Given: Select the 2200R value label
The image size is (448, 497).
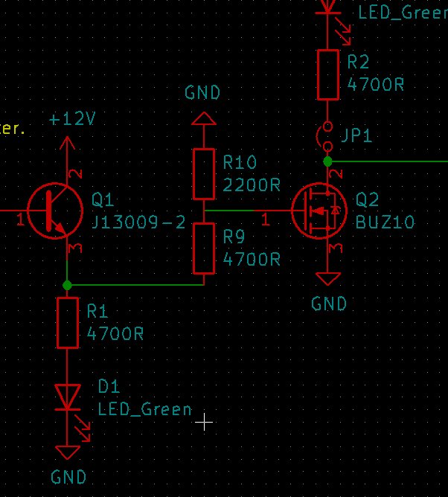Looking at the screenshot, I should [252, 185].
